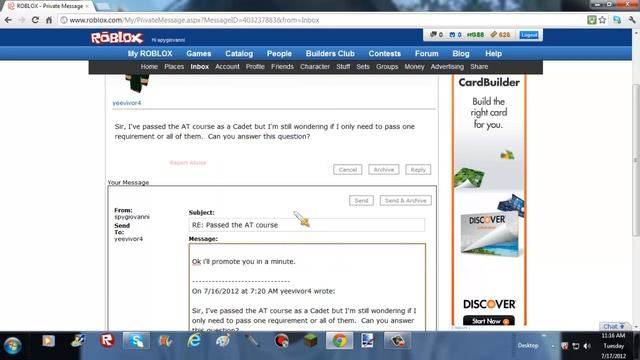Open Builders Club page

pyautogui.click(x=330, y=53)
